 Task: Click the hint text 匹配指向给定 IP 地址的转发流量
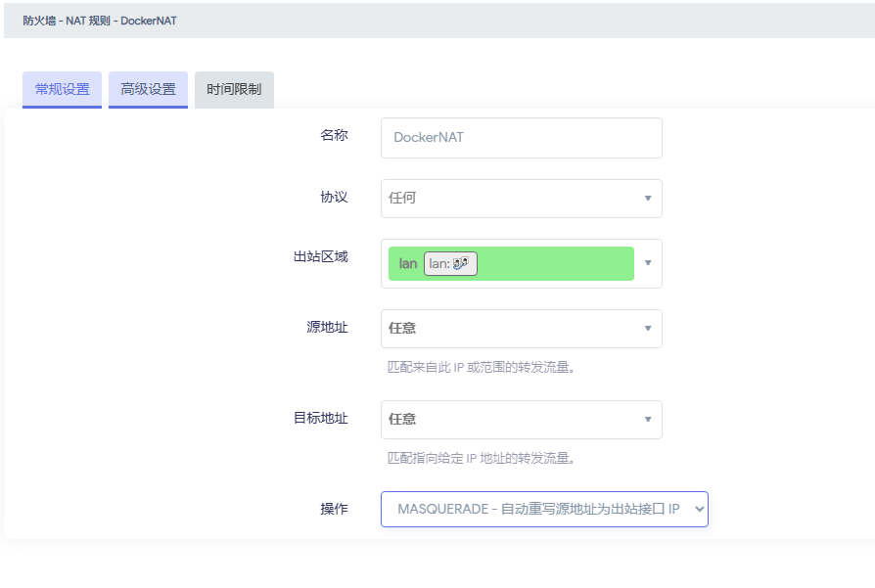point(481,458)
